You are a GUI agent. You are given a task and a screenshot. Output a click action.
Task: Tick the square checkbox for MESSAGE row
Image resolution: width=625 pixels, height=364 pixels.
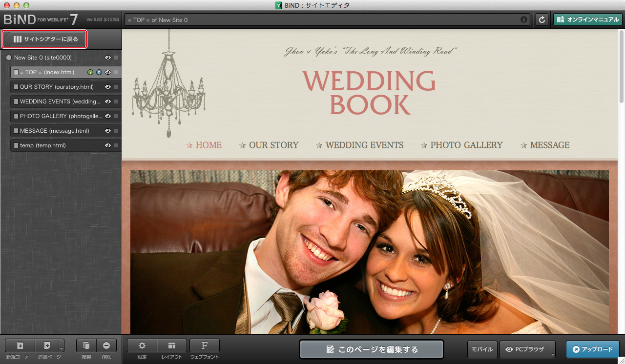point(116,131)
